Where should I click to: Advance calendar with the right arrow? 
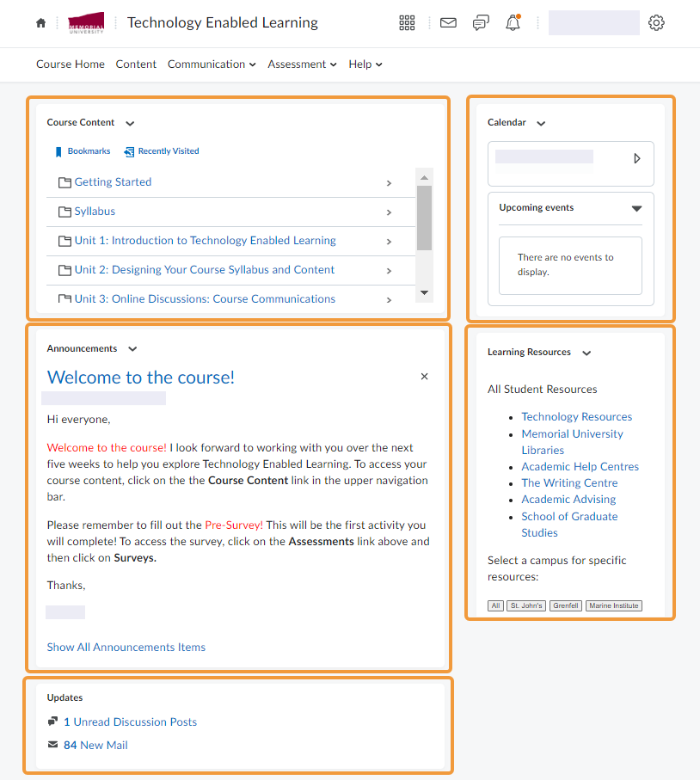pyautogui.click(x=637, y=159)
